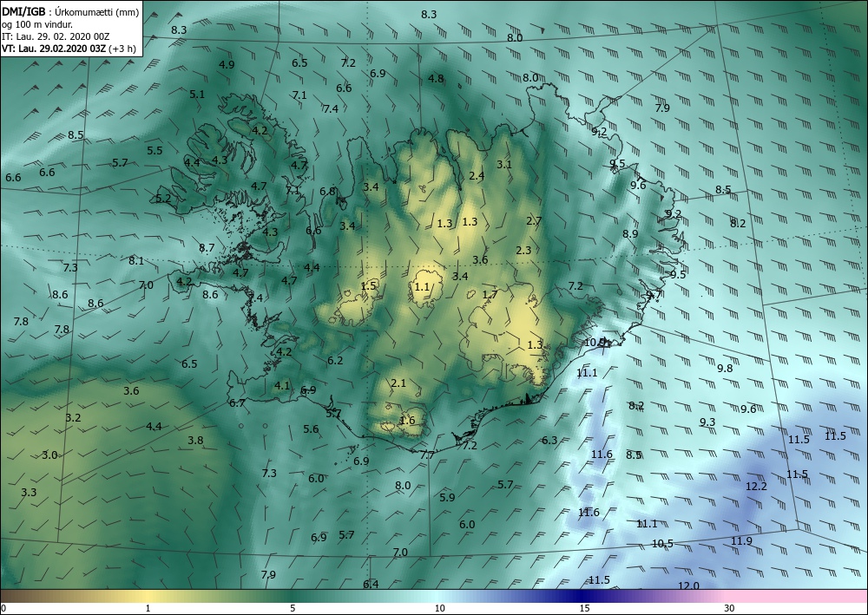
Task: Click the '10' label on the color scale
Action: pyautogui.click(x=439, y=608)
